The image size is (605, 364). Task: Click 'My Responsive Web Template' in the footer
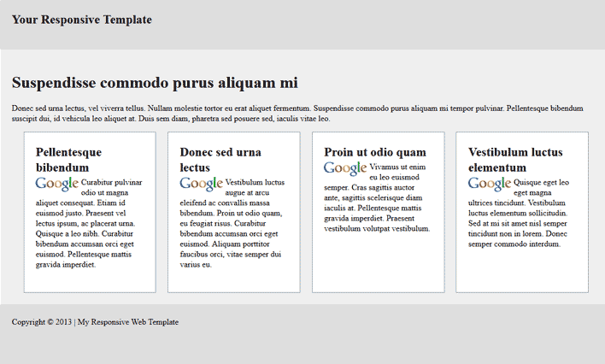click(x=128, y=322)
